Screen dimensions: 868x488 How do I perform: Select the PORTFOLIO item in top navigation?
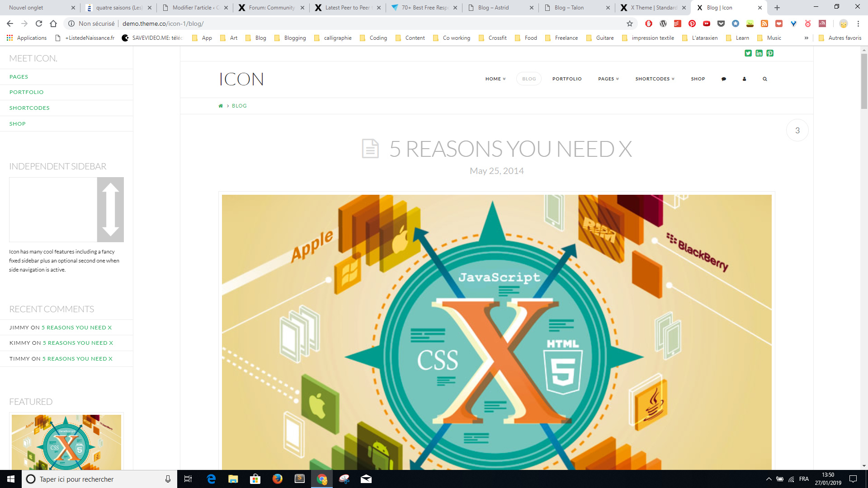pyautogui.click(x=567, y=79)
